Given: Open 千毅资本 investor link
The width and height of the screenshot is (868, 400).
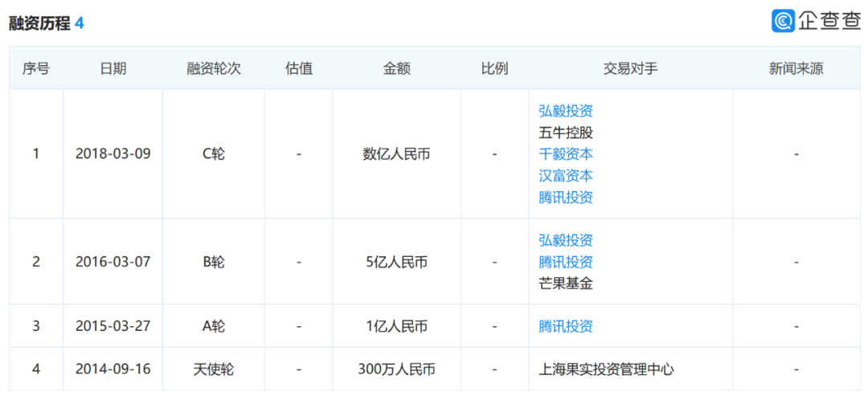Looking at the screenshot, I should [565, 154].
